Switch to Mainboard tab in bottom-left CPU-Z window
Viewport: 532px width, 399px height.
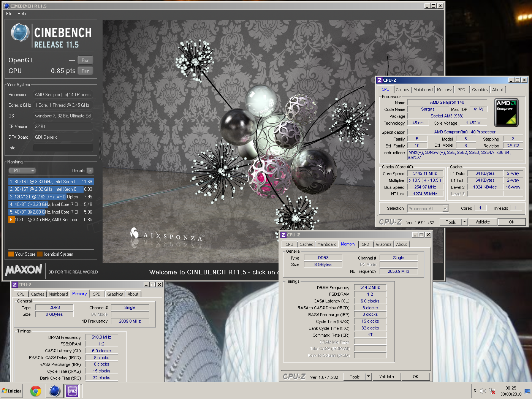pyautogui.click(x=58, y=294)
